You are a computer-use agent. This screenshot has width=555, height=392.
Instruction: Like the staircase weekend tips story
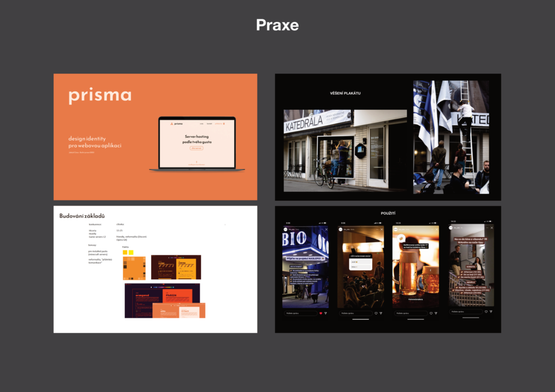click(x=486, y=312)
